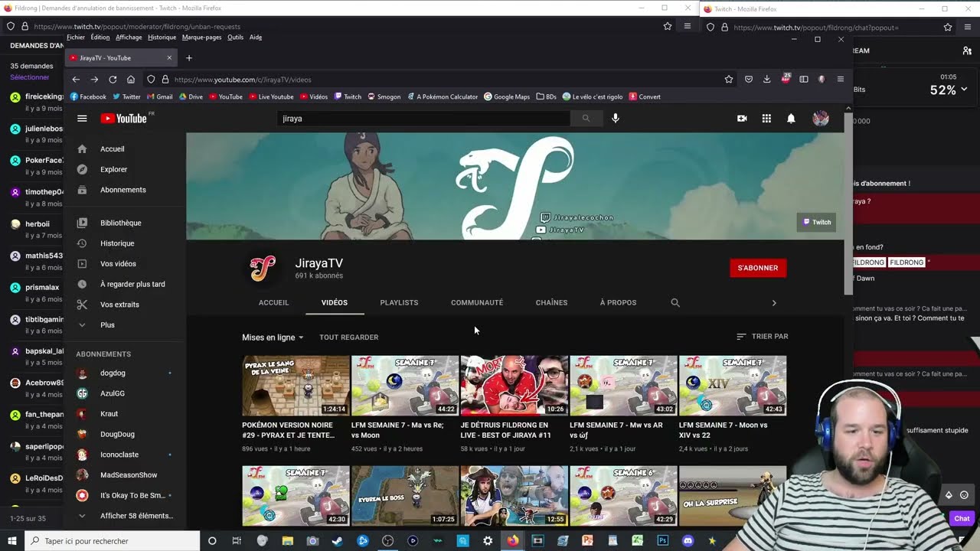The image size is (980, 551).
Task: Close the JirayaTV - YouTube tab
Action: point(169,58)
